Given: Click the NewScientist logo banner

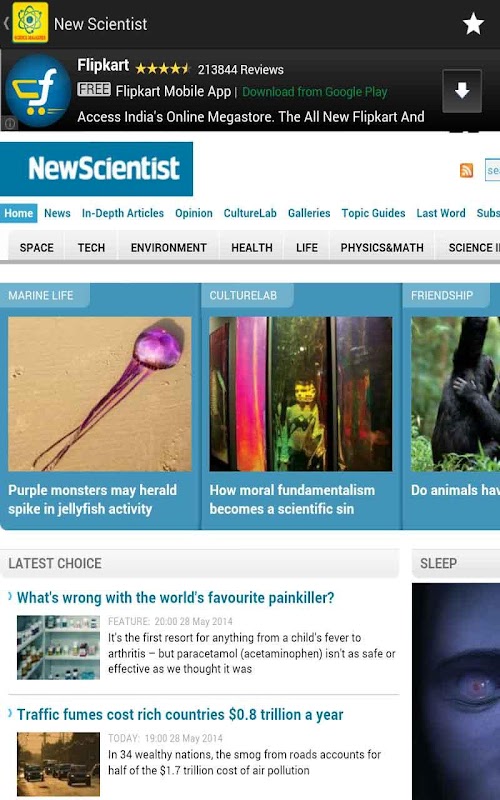Looking at the screenshot, I should [96, 169].
